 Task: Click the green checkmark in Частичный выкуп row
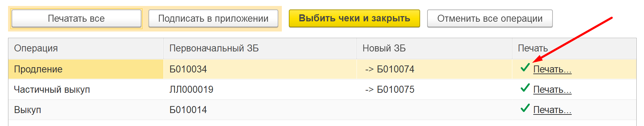coord(525,88)
